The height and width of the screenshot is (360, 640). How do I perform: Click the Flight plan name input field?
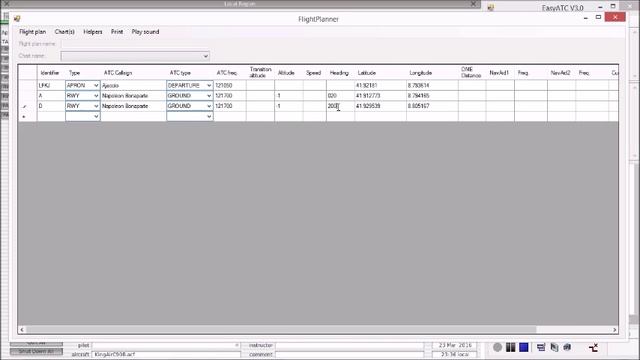coord(135,44)
